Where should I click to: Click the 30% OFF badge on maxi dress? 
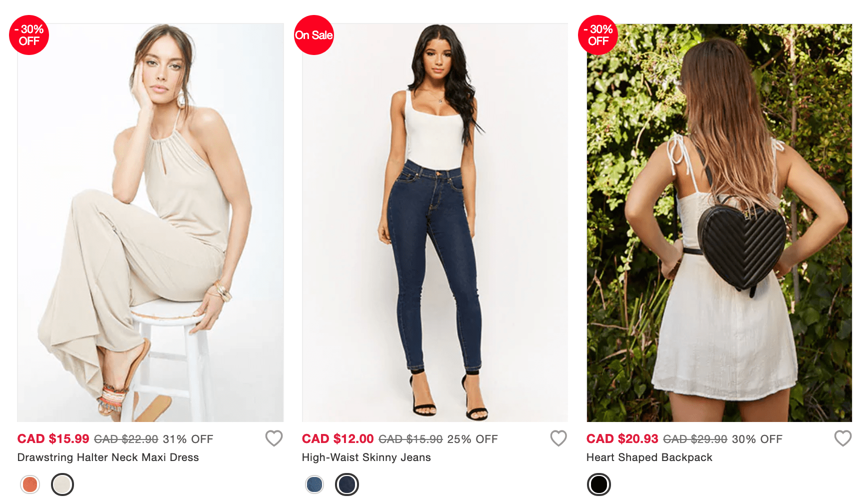[29, 35]
